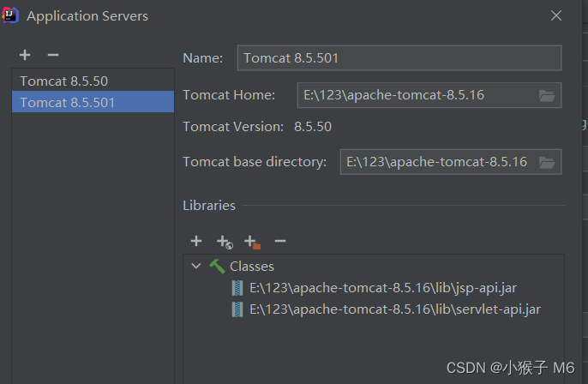The width and height of the screenshot is (588, 384).
Task: Select Tomcat 8.5.501 in server list
Action: click(x=67, y=103)
